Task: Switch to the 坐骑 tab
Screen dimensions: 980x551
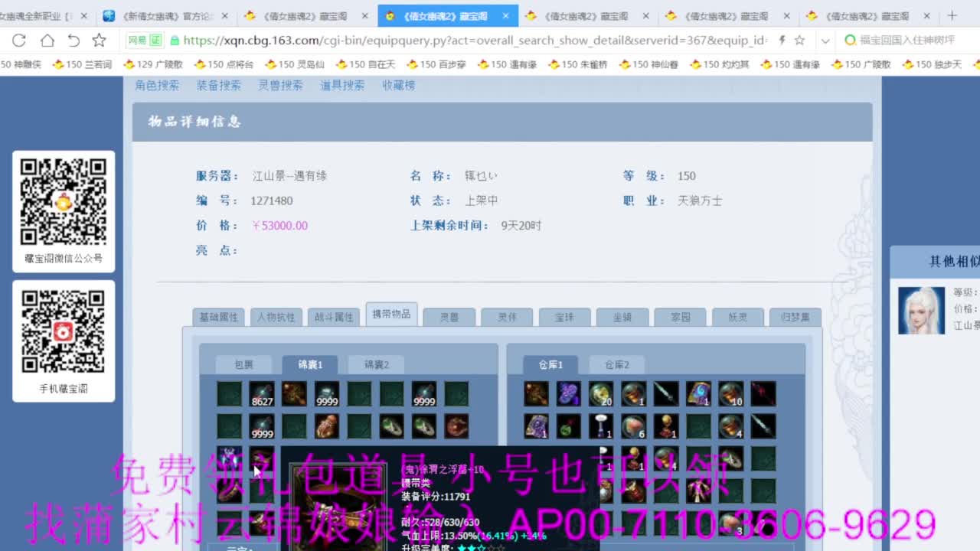Action: click(x=622, y=317)
